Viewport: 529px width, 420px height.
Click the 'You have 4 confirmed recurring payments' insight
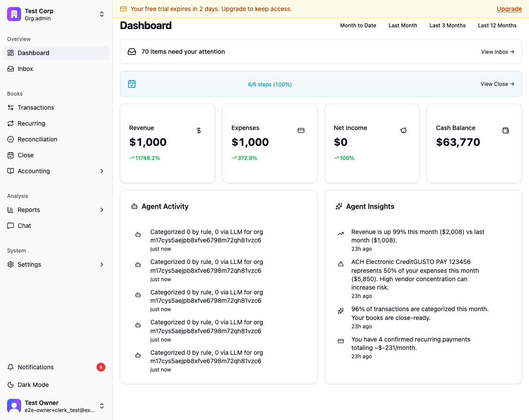[x=411, y=344]
